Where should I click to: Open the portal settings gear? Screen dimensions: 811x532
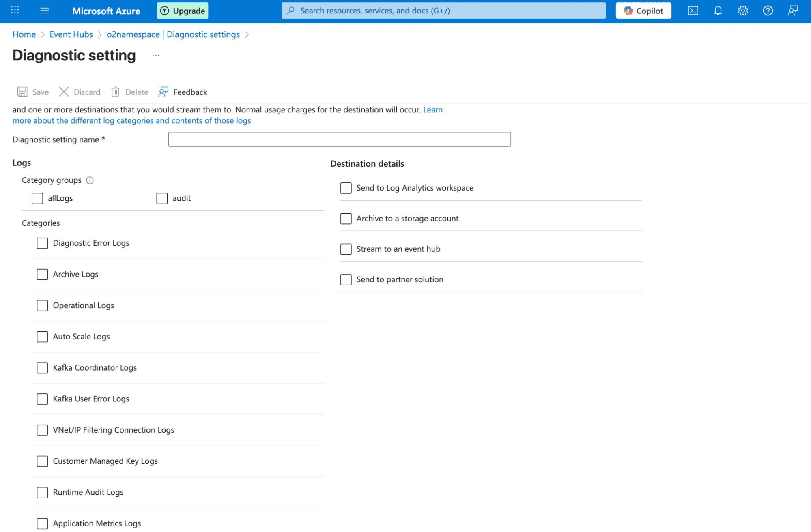point(742,11)
